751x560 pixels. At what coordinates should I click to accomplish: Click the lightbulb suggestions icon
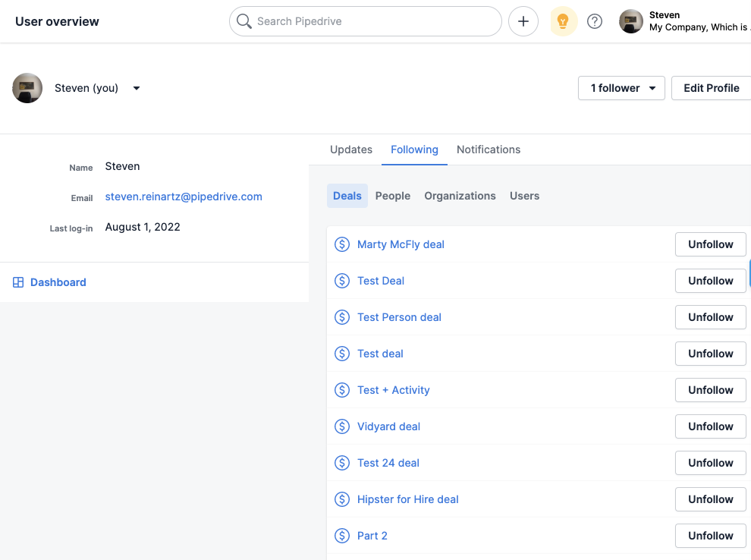coord(562,21)
